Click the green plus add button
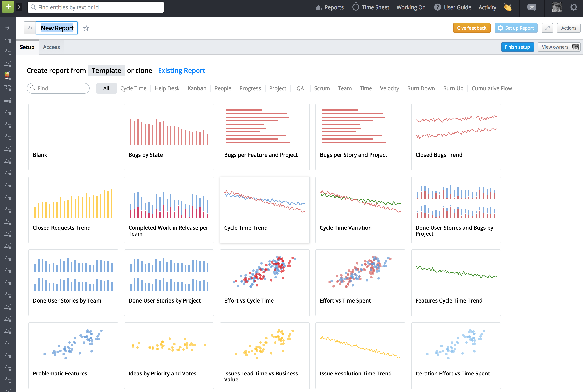This screenshot has width=583, height=392. click(8, 7)
